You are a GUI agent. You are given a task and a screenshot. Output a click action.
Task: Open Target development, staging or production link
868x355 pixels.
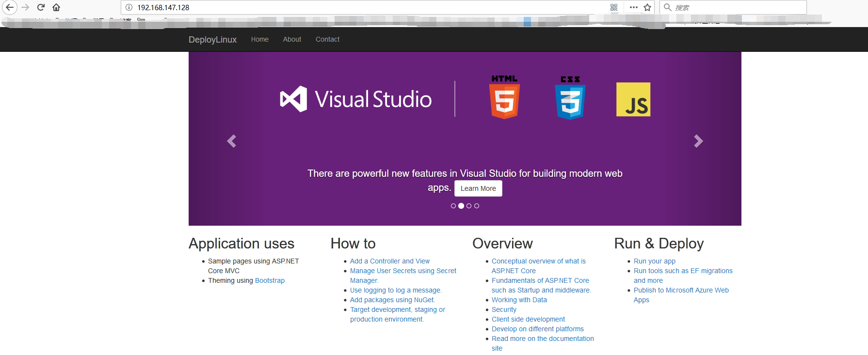click(398, 314)
